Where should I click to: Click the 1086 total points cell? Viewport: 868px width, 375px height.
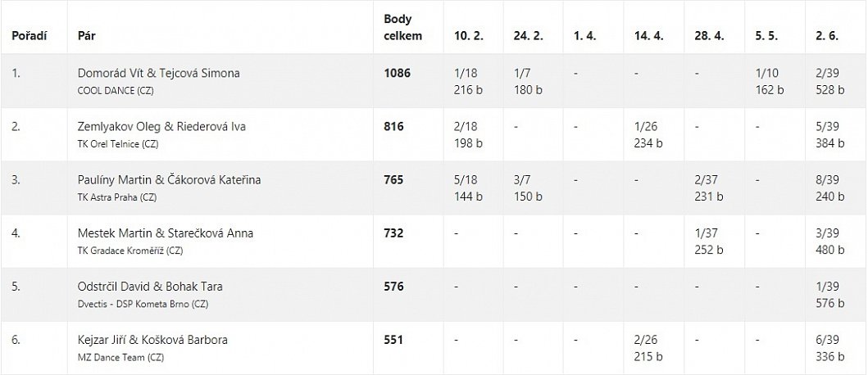pos(398,73)
